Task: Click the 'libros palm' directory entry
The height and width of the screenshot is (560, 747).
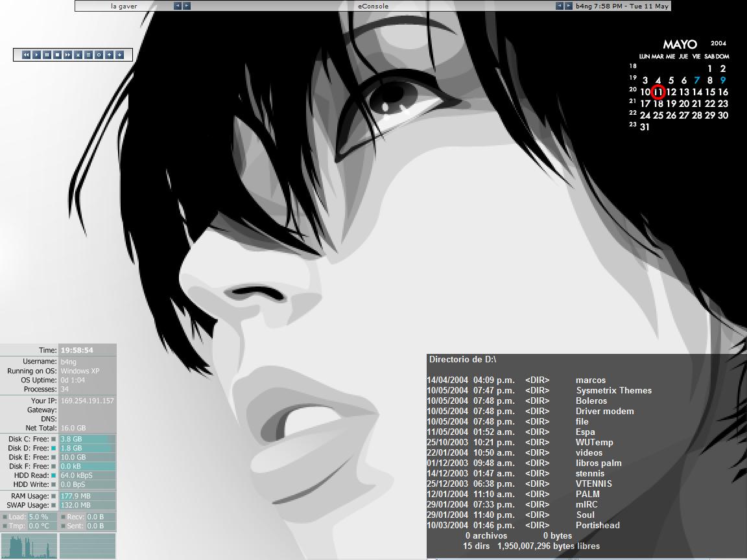Action: (599, 463)
